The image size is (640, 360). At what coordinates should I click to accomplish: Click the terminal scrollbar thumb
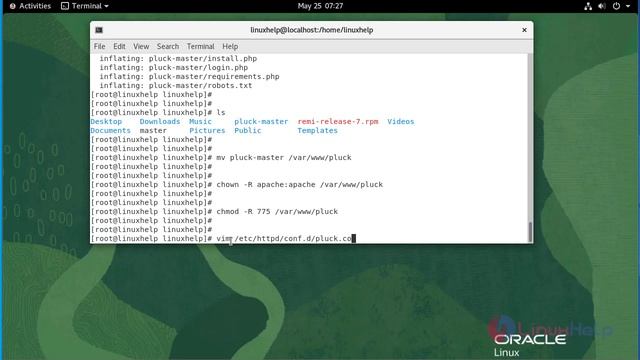(x=530, y=232)
